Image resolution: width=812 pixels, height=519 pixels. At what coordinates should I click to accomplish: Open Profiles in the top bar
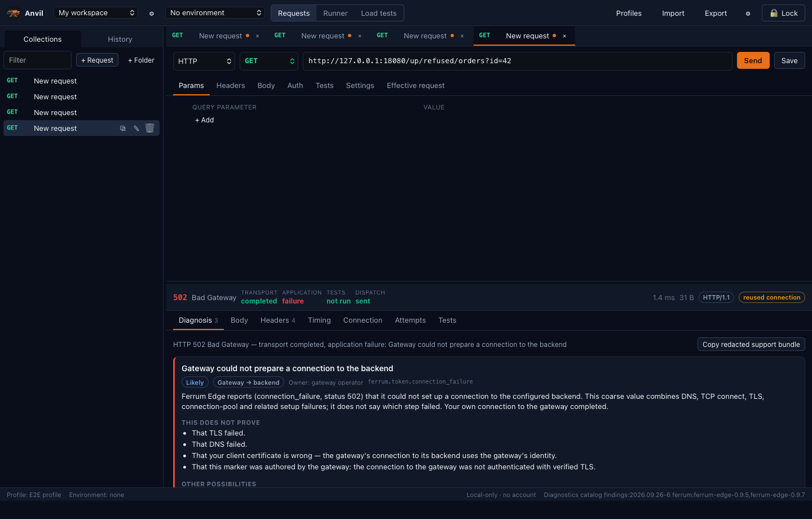[629, 13]
